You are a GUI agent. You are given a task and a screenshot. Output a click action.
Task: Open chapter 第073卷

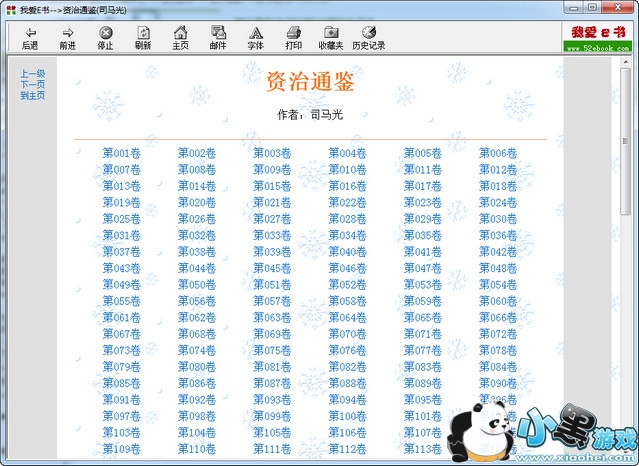[x=121, y=350]
